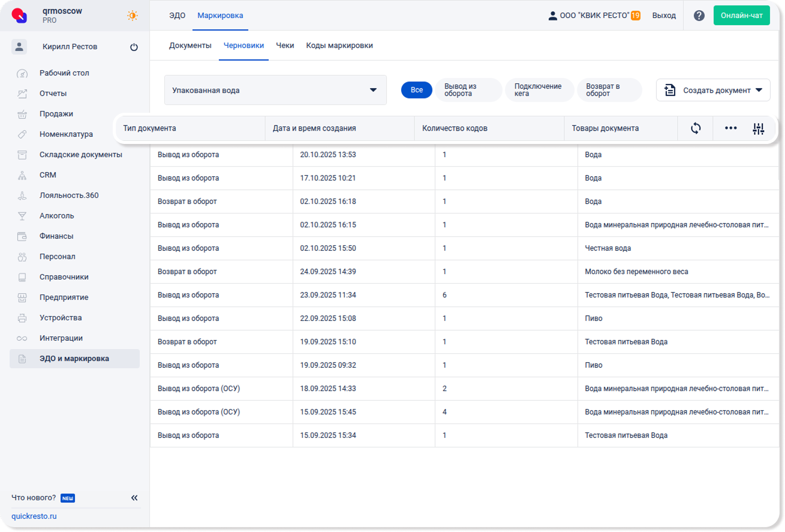Open the three-dots more options menu
This screenshot has width=785, height=532.
pos(730,128)
